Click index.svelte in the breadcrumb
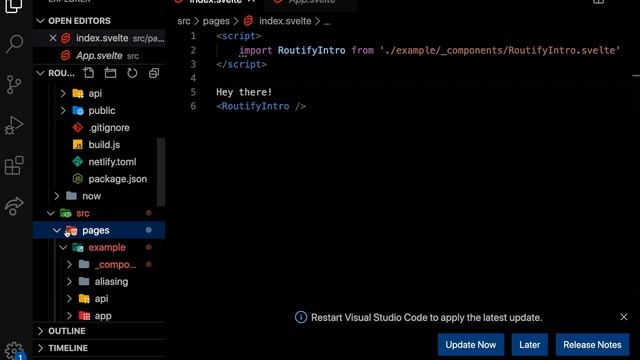The image size is (640, 360). (285, 21)
